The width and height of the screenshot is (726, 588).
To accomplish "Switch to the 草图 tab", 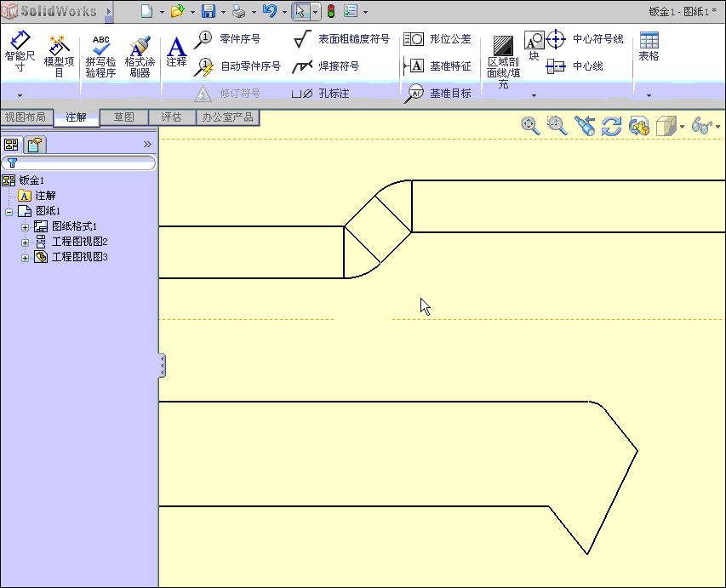I will tap(123, 117).
